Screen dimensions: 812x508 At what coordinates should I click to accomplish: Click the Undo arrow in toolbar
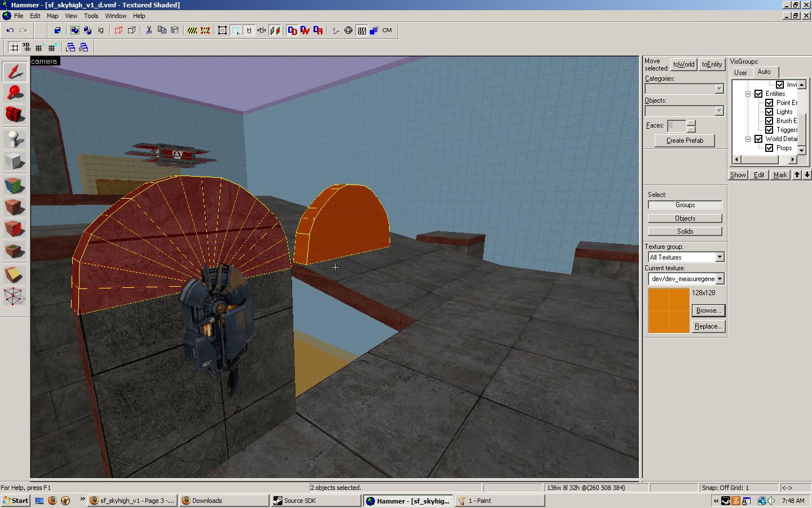point(10,30)
